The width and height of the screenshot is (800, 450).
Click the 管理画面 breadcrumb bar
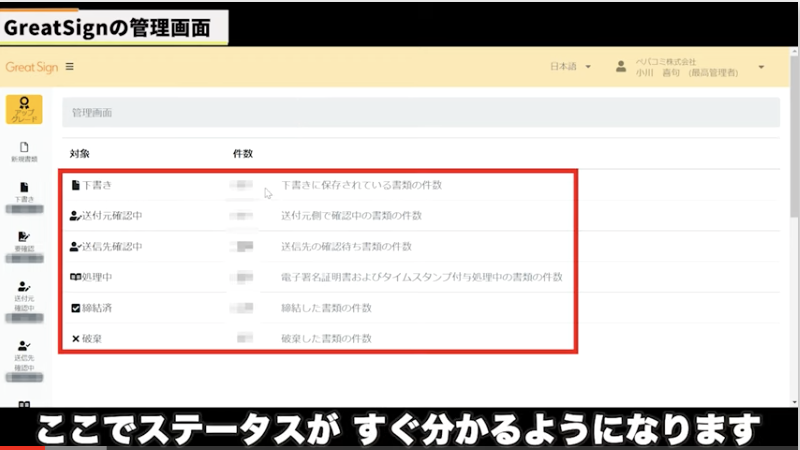420,114
